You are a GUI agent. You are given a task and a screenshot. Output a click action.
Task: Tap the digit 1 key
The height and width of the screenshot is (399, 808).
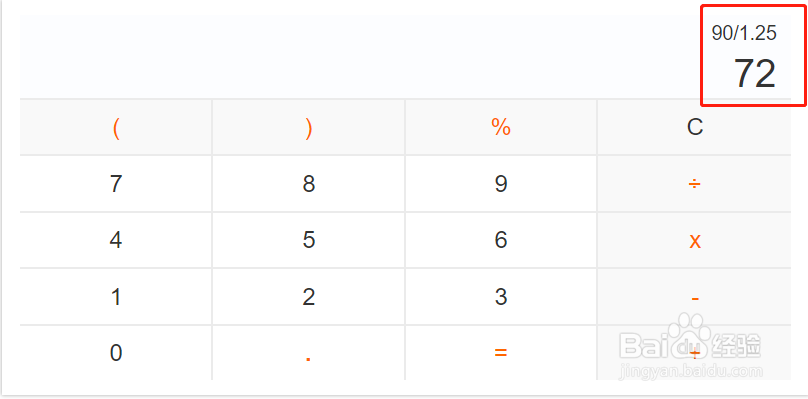pos(116,297)
